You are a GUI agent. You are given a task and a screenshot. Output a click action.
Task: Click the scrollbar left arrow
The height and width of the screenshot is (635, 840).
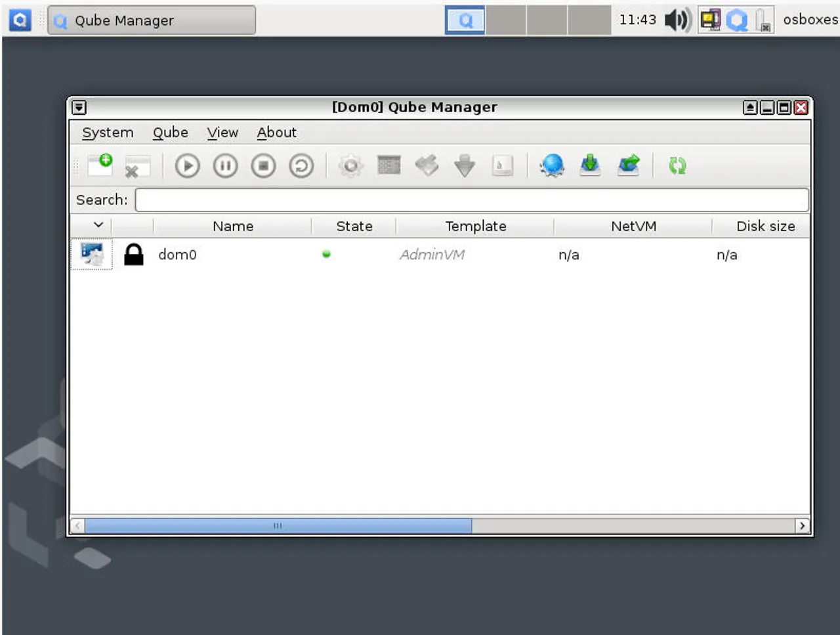77,526
